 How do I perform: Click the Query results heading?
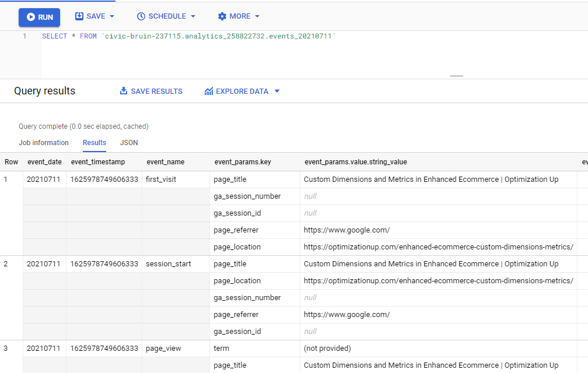point(44,91)
